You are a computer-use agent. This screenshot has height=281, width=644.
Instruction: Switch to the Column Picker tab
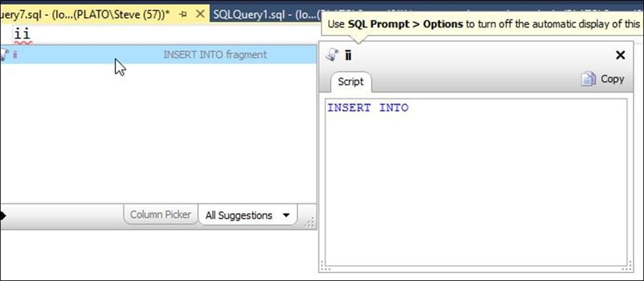click(161, 214)
